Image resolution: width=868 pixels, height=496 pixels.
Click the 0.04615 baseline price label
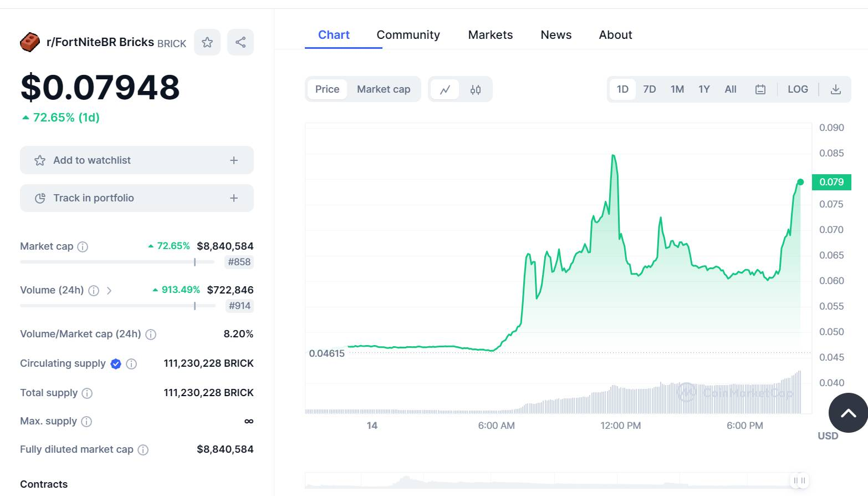tap(326, 353)
